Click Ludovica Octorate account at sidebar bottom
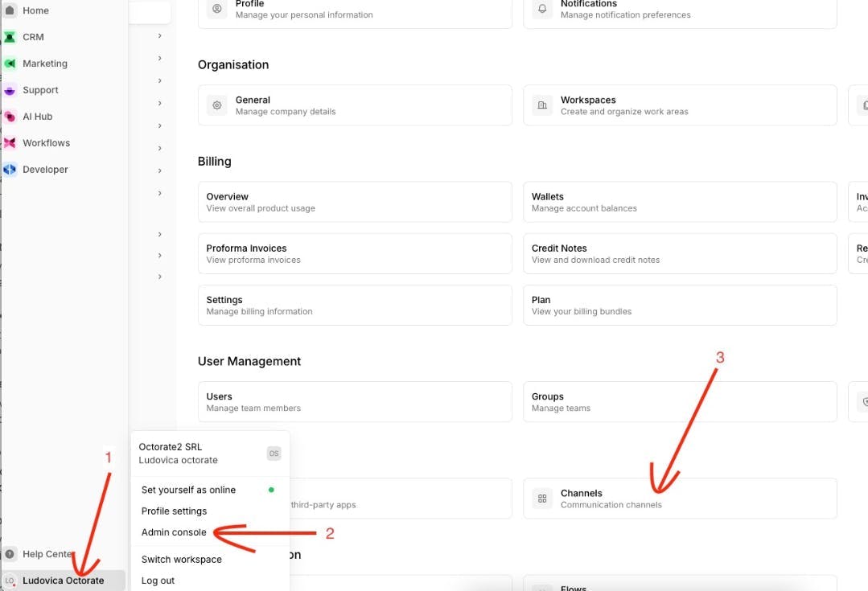 point(63,581)
